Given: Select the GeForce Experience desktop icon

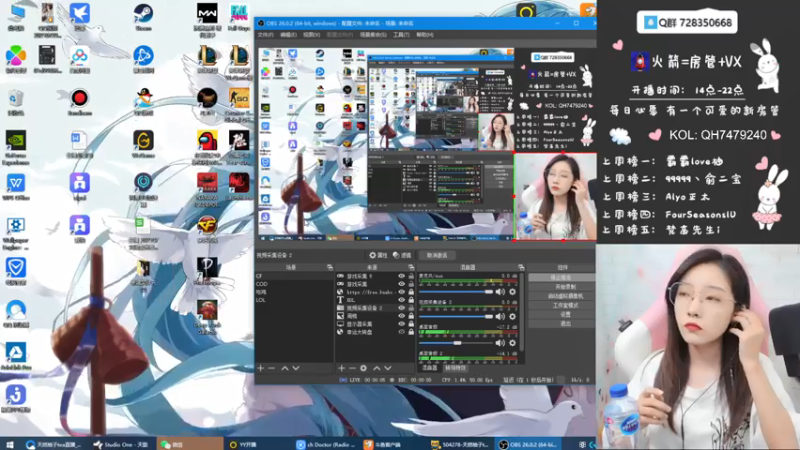Looking at the screenshot, I should point(15,147).
